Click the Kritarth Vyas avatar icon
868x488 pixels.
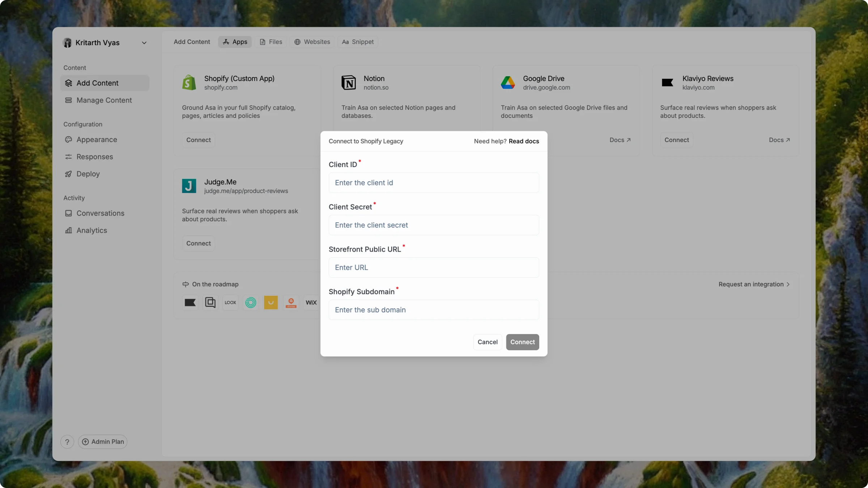point(68,43)
